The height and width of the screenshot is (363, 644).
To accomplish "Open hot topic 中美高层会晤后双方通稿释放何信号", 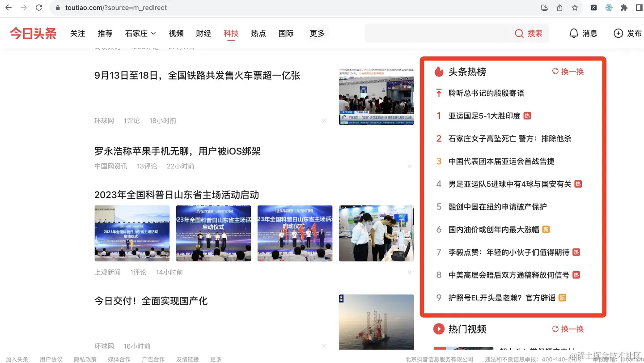I will pyautogui.click(x=509, y=275).
